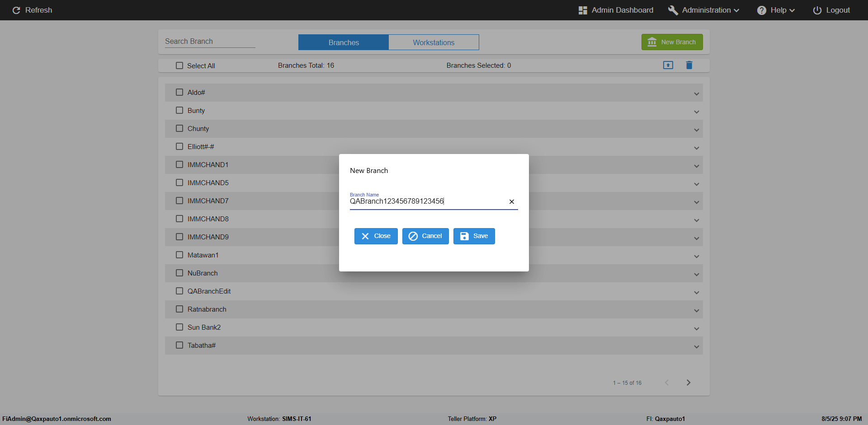Image resolution: width=868 pixels, height=425 pixels.
Task: Check the Chunty branch checkbox
Action: click(179, 128)
